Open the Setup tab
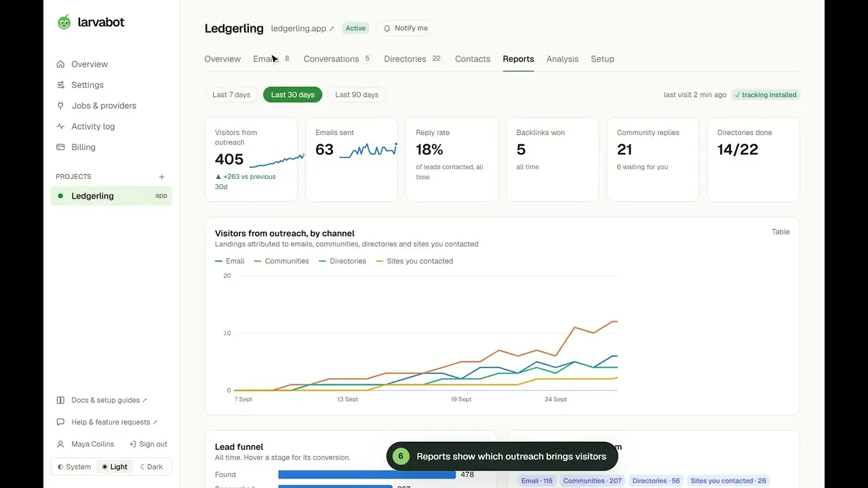Image resolution: width=868 pixels, height=488 pixels. click(x=602, y=59)
